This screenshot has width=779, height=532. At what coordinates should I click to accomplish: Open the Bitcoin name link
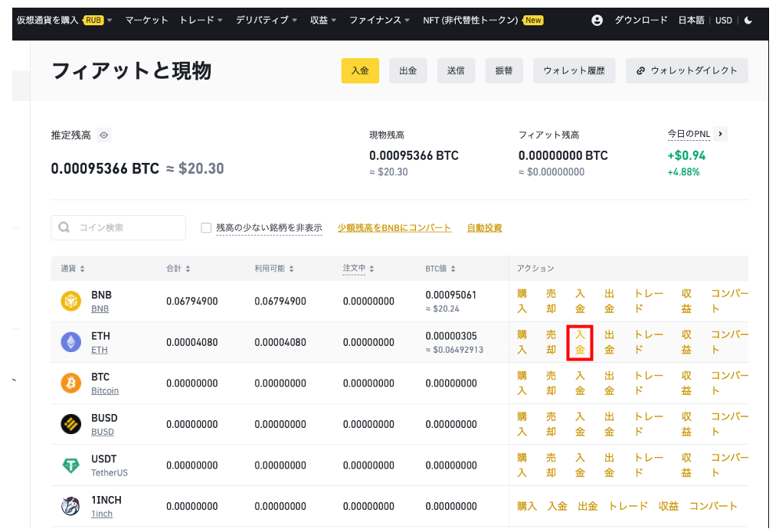105,390
